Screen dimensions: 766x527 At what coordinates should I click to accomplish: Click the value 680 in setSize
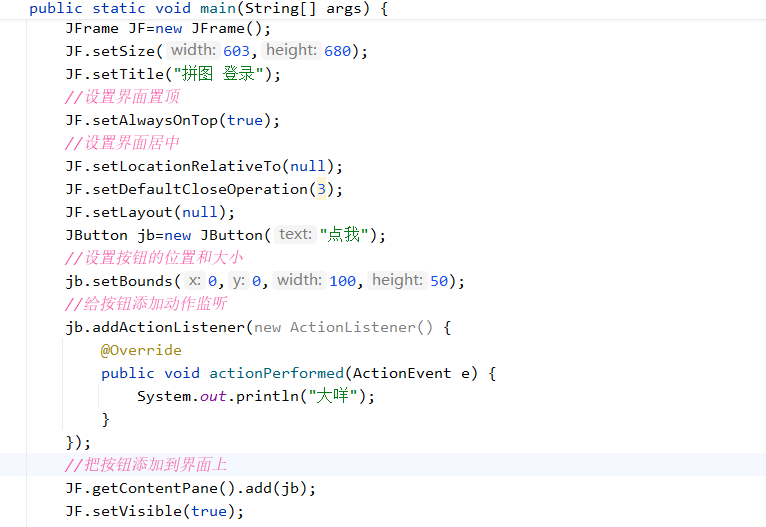tap(338, 51)
